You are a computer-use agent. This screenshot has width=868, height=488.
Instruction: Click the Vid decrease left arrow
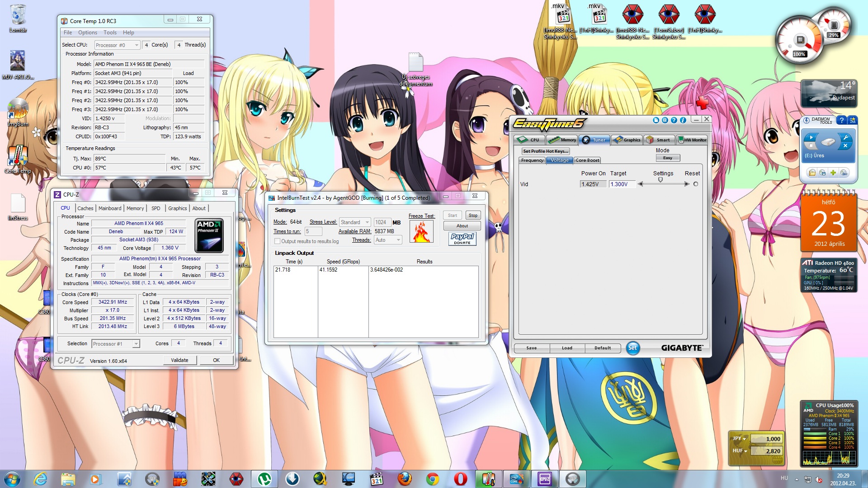coord(640,184)
